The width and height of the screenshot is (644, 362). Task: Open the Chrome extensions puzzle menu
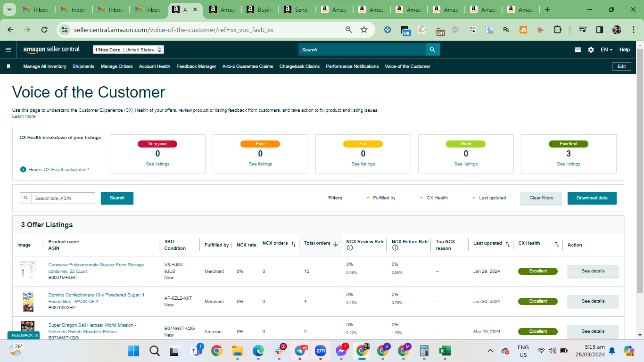[x=557, y=30]
